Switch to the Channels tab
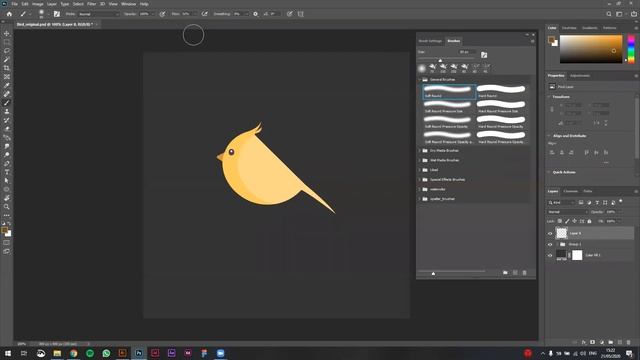 point(571,191)
